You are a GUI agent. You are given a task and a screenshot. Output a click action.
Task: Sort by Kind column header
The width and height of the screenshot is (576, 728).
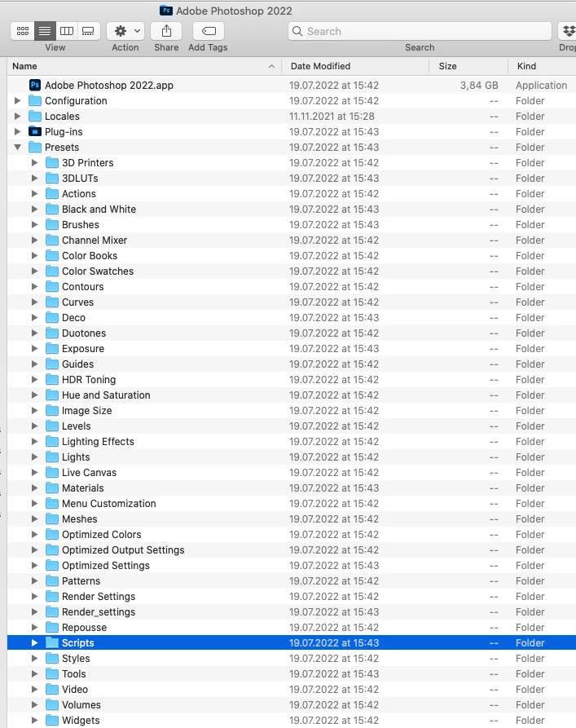click(542, 66)
